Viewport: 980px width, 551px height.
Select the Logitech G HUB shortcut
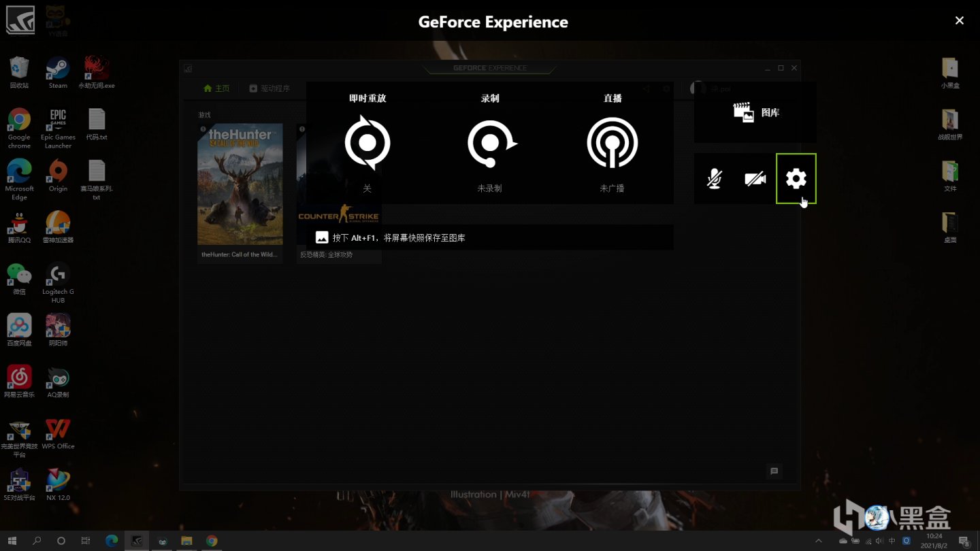coord(58,283)
